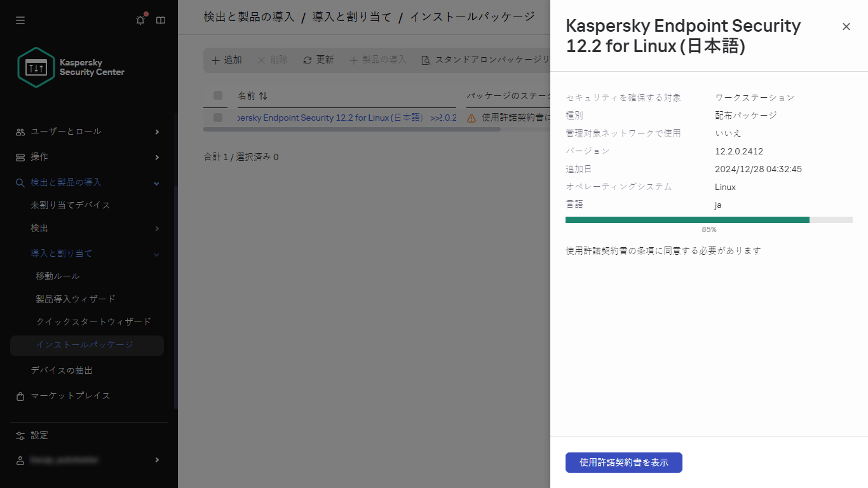This screenshot has width=868, height=488.
Task: Check the select-all checkbox in the table header
Action: 217,95
